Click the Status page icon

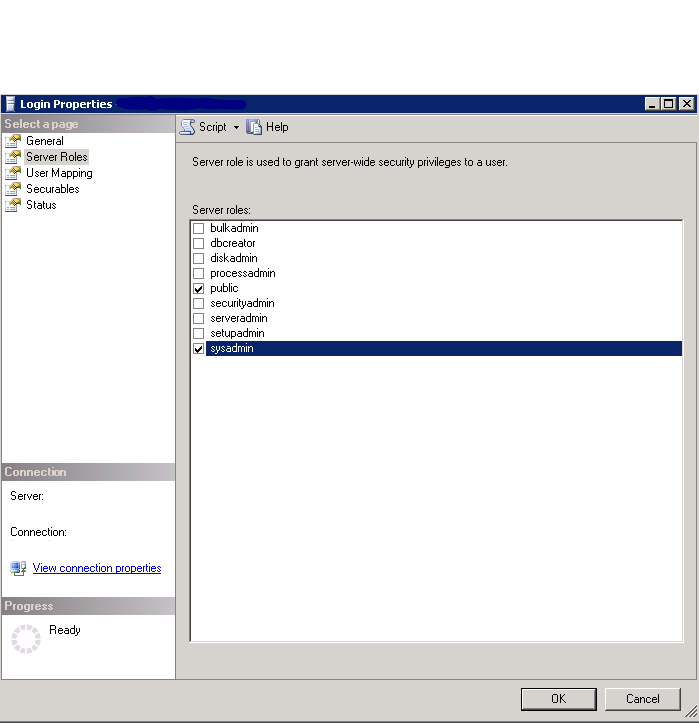pyautogui.click(x=12, y=205)
